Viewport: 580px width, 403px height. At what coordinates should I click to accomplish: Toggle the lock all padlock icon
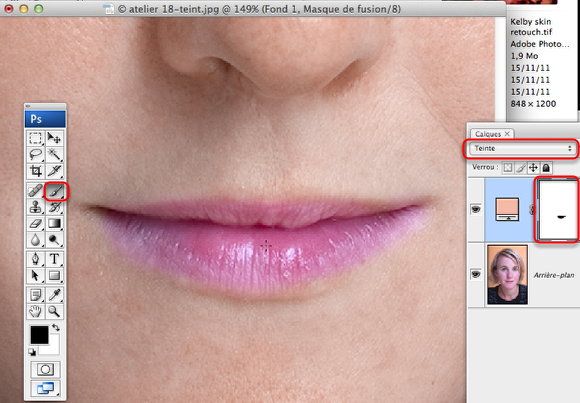(546, 168)
